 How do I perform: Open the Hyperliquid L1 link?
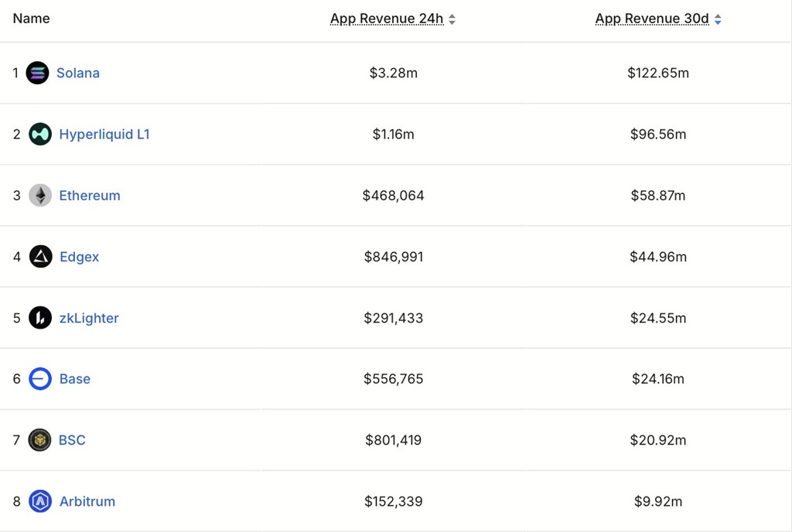(x=104, y=134)
